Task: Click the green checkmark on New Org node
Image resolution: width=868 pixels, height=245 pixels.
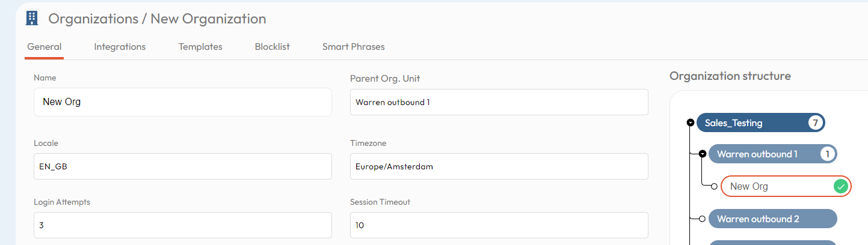Action: (841, 187)
